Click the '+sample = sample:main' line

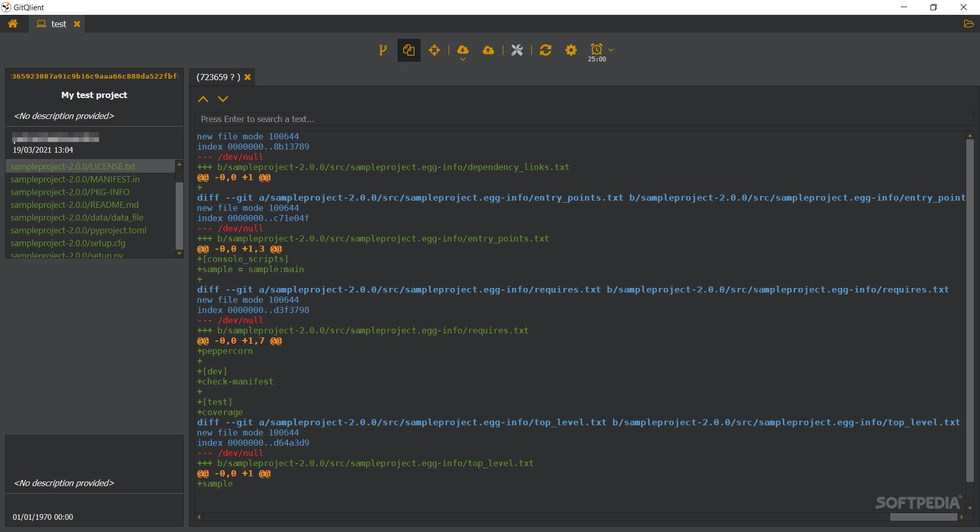(251, 269)
